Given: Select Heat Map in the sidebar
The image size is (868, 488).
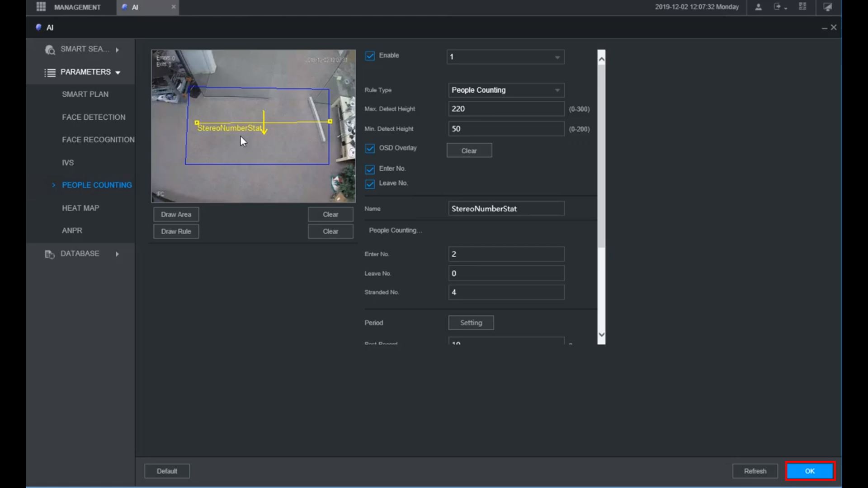Looking at the screenshot, I should click(x=80, y=208).
